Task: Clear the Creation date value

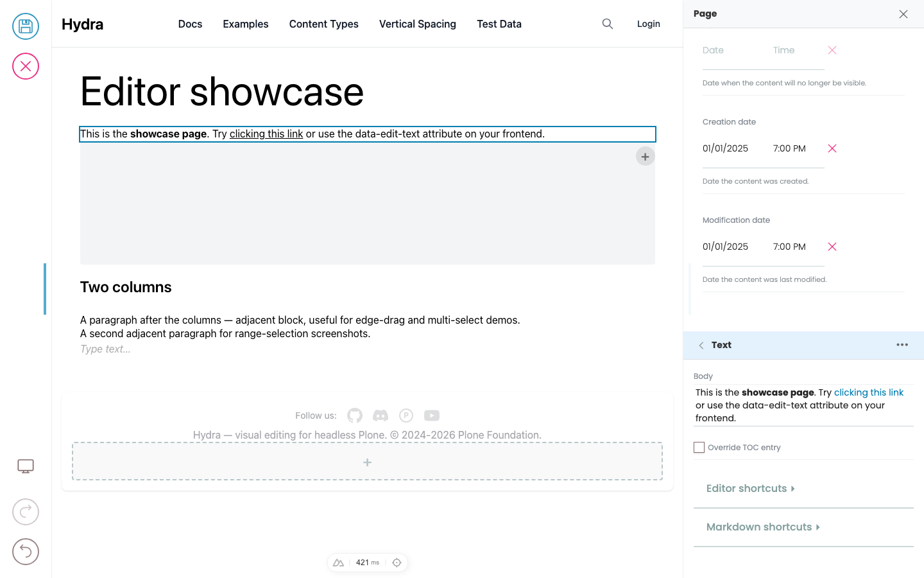Action: pos(832,148)
